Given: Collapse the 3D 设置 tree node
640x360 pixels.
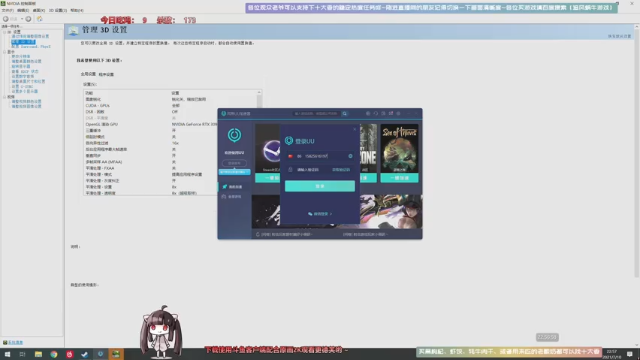Looking at the screenshot, I should [4, 31].
